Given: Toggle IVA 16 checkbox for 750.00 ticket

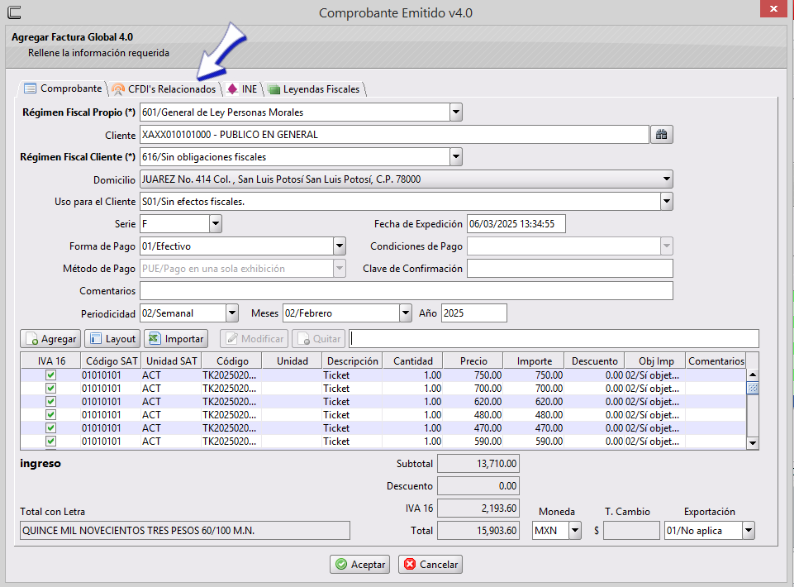Looking at the screenshot, I should (51, 375).
